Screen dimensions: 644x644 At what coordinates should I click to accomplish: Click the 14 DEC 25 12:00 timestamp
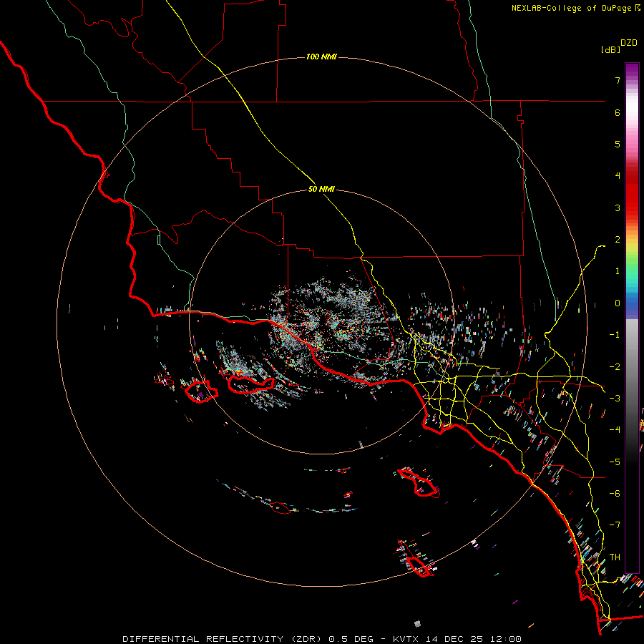[x=474, y=639]
